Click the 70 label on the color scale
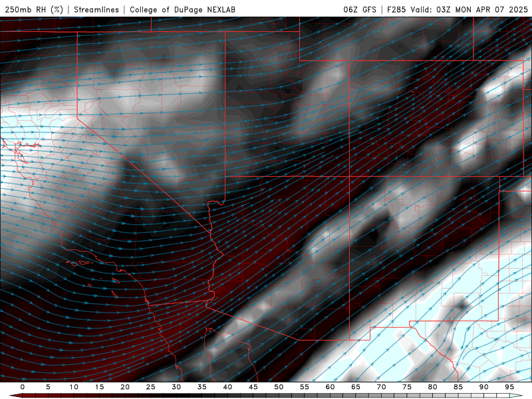 coord(381,387)
